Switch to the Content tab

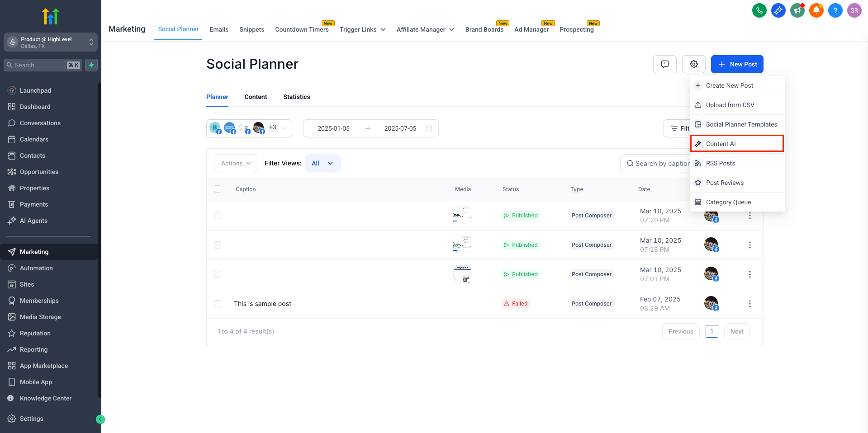point(256,97)
